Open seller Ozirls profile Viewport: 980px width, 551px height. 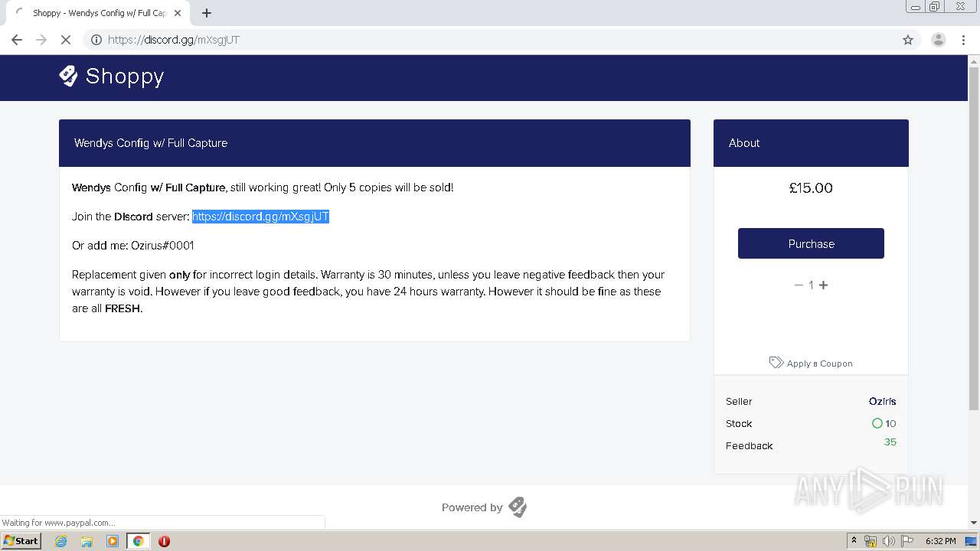pyautogui.click(x=882, y=401)
